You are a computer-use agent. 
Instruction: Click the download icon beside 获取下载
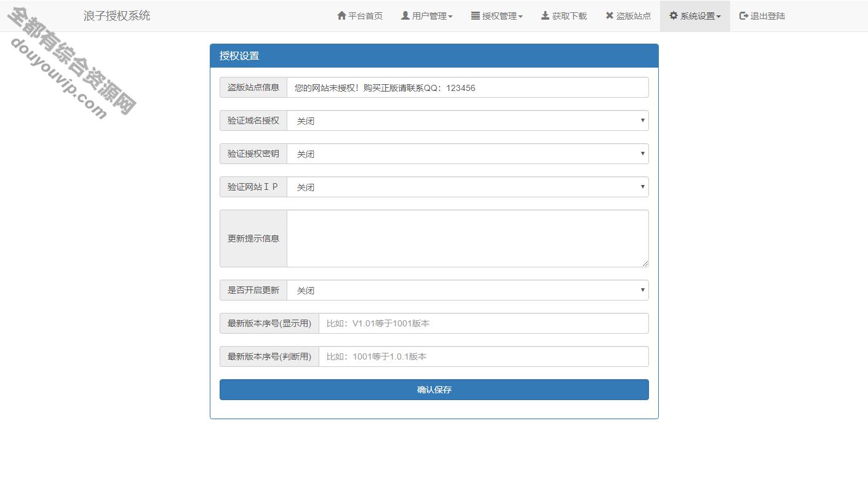pyautogui.click(x=545, y=16)
